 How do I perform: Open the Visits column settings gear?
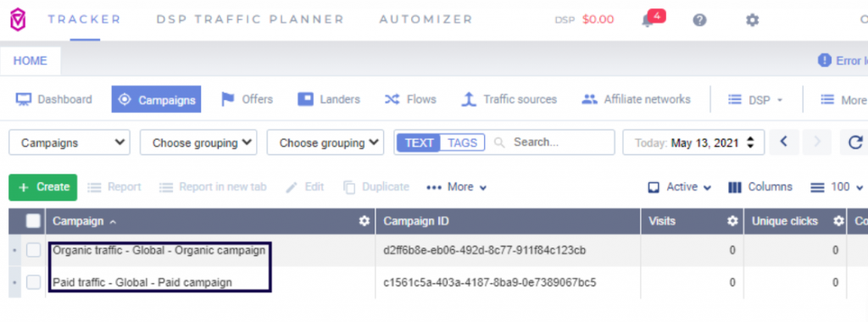[x=732, y=221]
